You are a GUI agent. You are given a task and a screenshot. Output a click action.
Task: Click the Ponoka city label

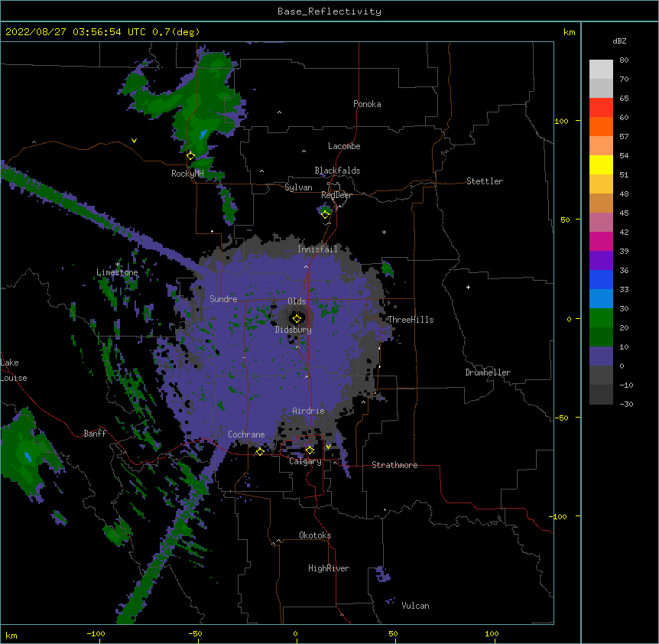[367, 104]
